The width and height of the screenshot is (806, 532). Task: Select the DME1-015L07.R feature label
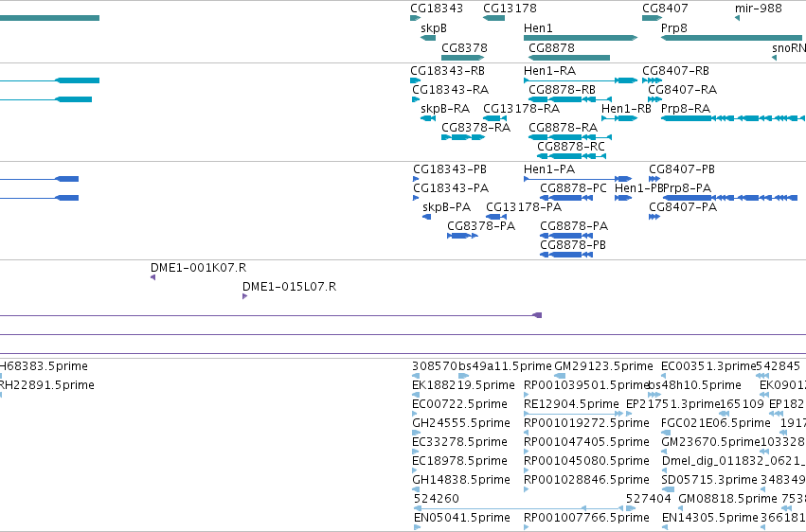tap(290, 287)
